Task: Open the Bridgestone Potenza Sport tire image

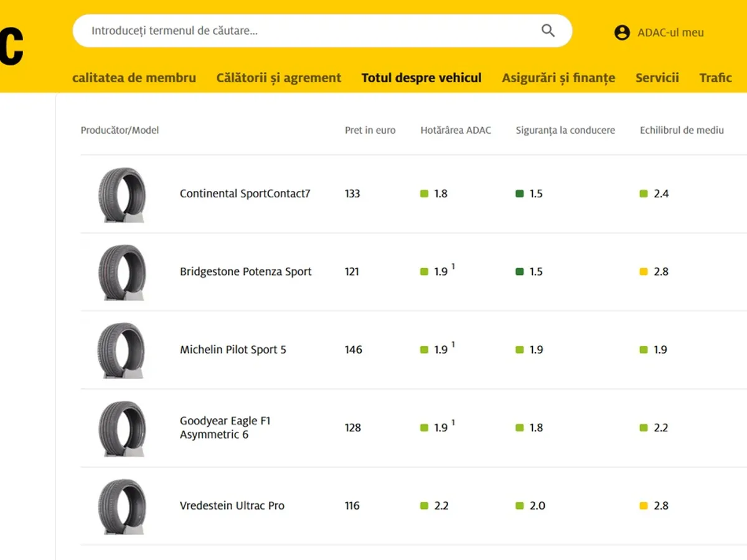Action: (x=122, y=272)
